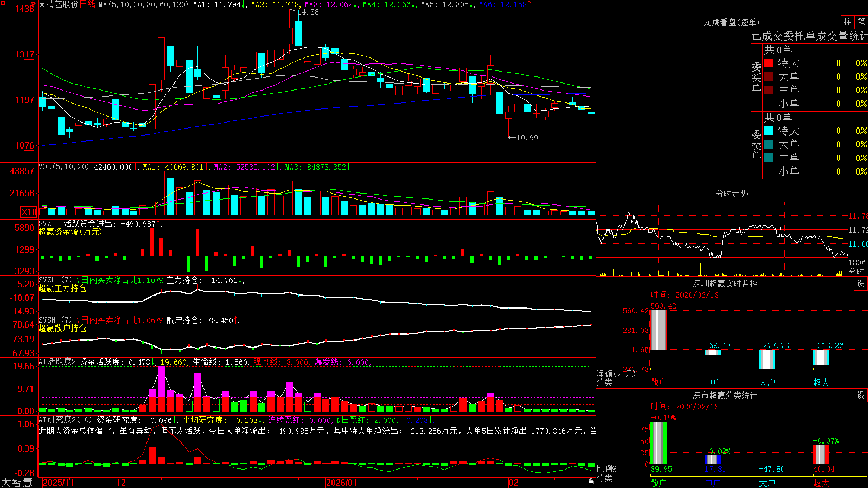Open VOL(5,10,20) indicator parameters
Screen dimensions: 868x488
[x=64, y=167]
